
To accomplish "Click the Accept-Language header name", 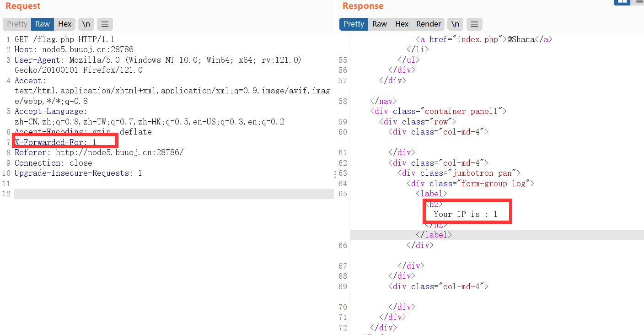I will pyautogui.click(x=51, y=111).
